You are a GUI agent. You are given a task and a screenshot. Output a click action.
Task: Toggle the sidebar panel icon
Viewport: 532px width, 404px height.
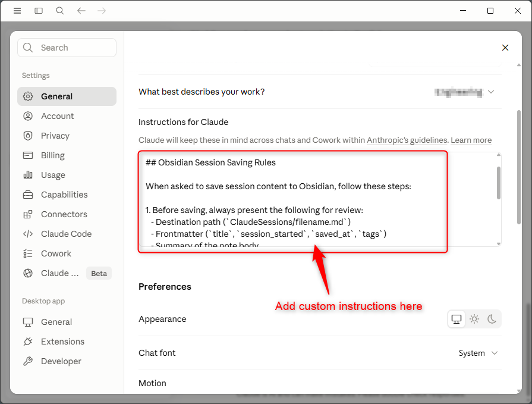coord(39,11)
